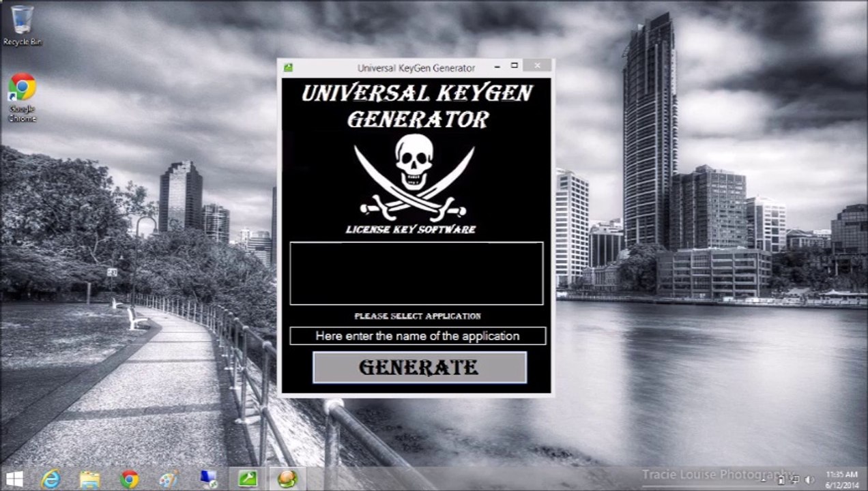Click the GENERATE button
This screenshot has width=868, height=491.
click(419, 368)
